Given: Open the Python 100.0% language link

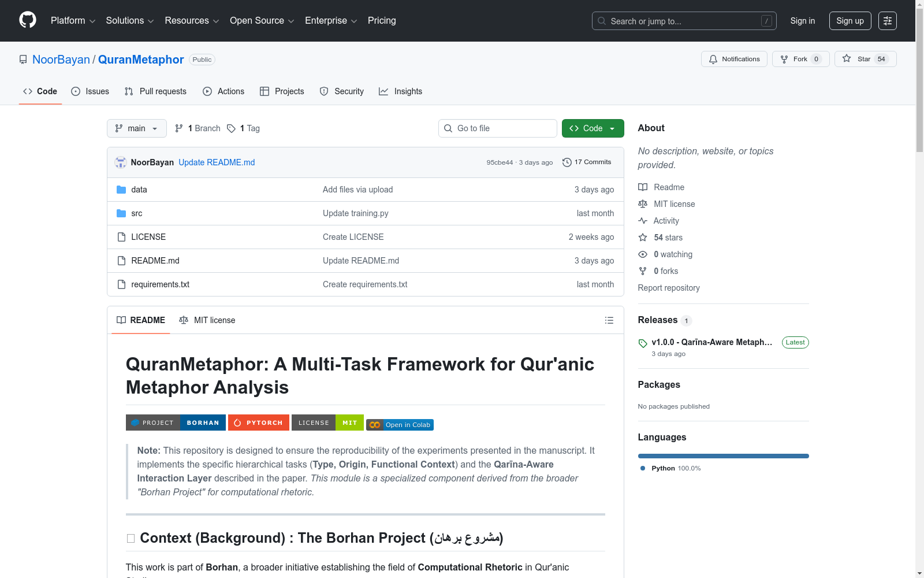Looking at the screenshot, I should (670, 468).
